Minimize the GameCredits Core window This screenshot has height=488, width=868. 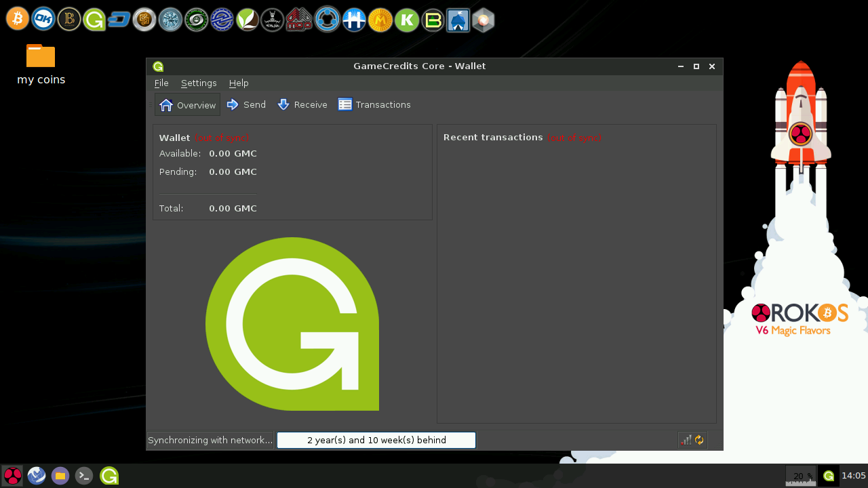tap(681, 66)
